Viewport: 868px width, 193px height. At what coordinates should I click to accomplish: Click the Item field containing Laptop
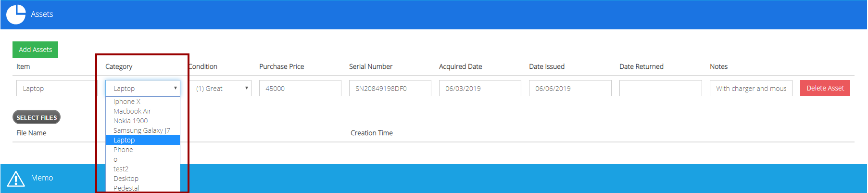(56, 88)
